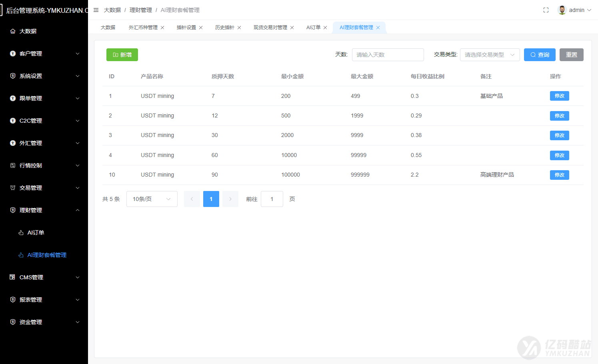
Task: Close the 外汇币种管理 tab
Action: 162,28
